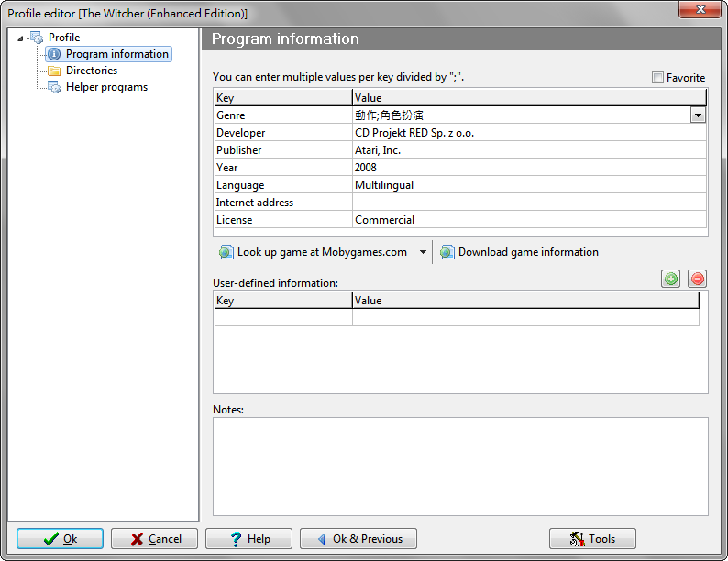728x561 pixels.
Task: Click the Cancel button
Action: [154, 539]
